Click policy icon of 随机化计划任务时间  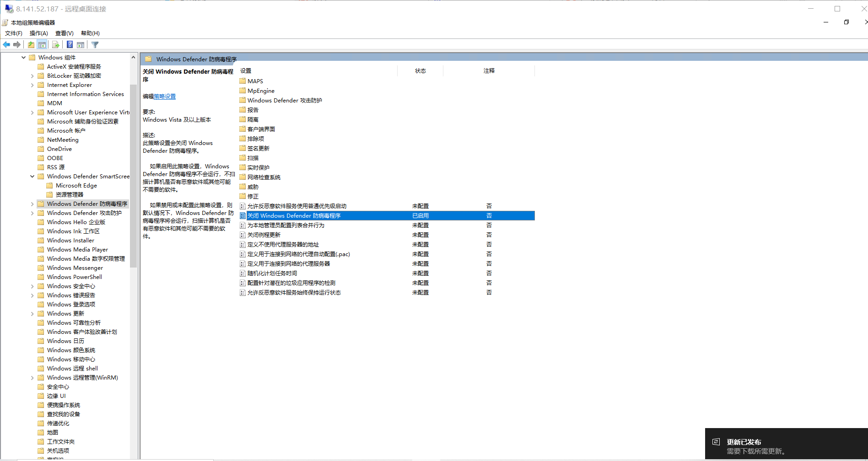(x=243, y=273)
